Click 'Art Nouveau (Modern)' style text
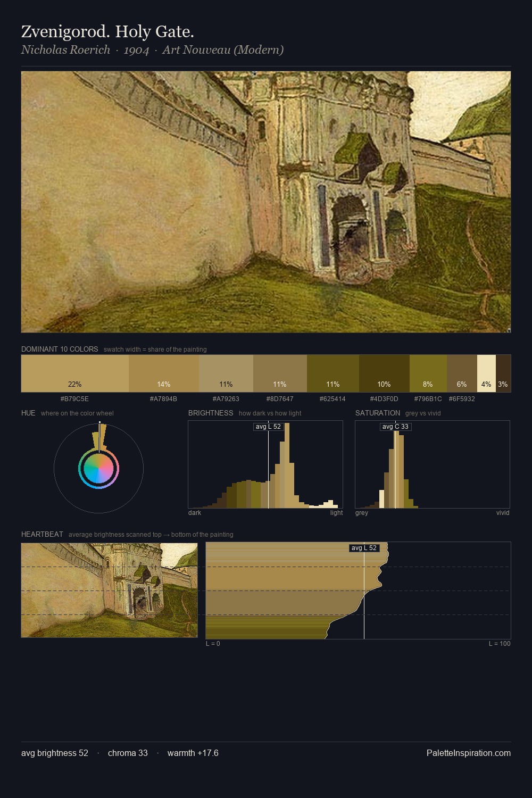Screen dimensions: 532x798 (x=223, y=50)
